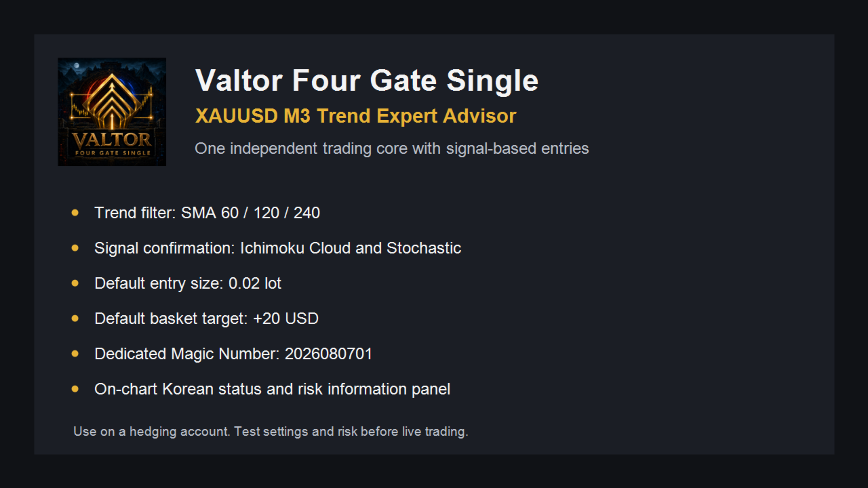Click the bullet beside Signal confirmation
This screenshot has width=868, height=488.
(x=75, y=248)
